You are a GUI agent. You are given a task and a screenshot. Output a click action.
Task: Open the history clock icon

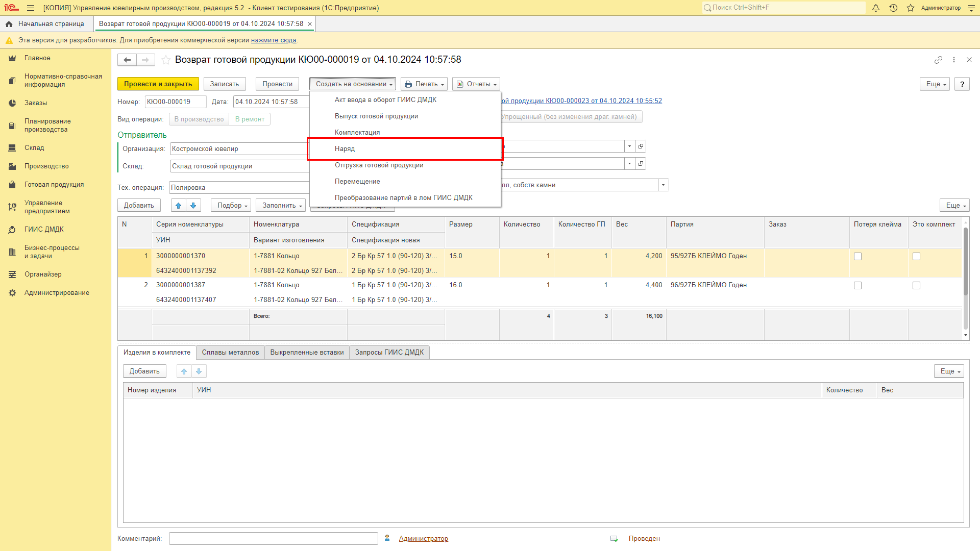point(893,8)
